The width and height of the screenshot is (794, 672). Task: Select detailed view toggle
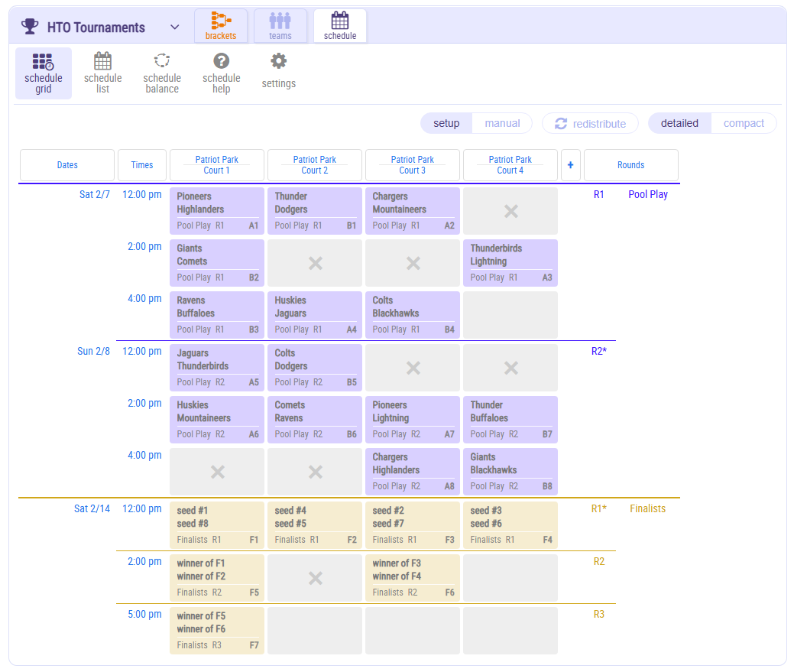pos(679,123)
